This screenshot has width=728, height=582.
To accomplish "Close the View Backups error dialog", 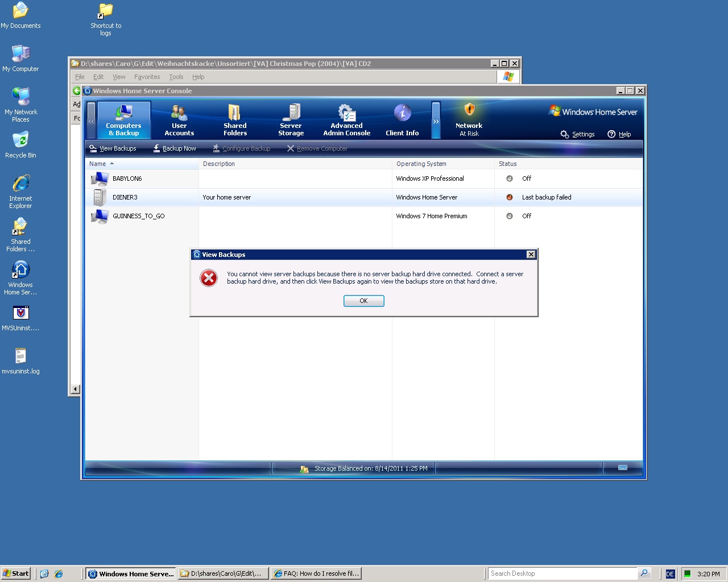I will [531, 255].
